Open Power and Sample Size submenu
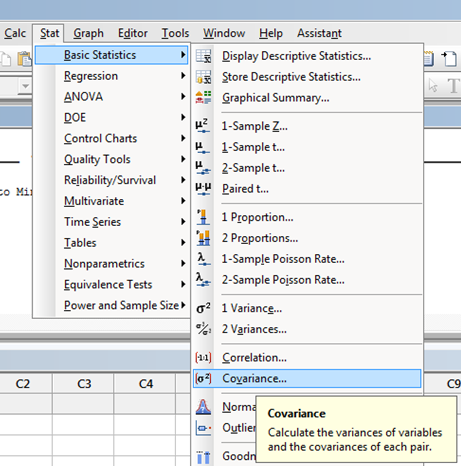This screenshot has width=461, height=466. click(x=111, y=305)
